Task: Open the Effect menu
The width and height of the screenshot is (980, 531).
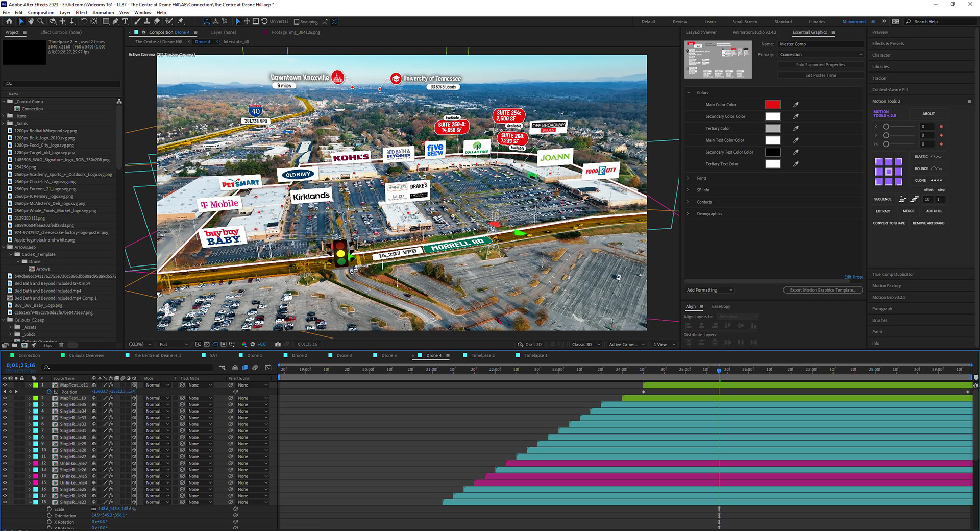Action: coord(82,12)
